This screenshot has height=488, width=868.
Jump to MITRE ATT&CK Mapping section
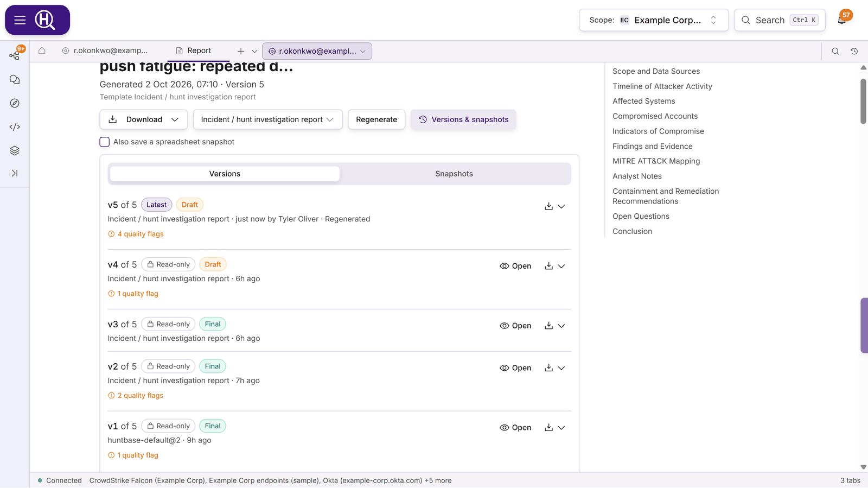[656, 161]
